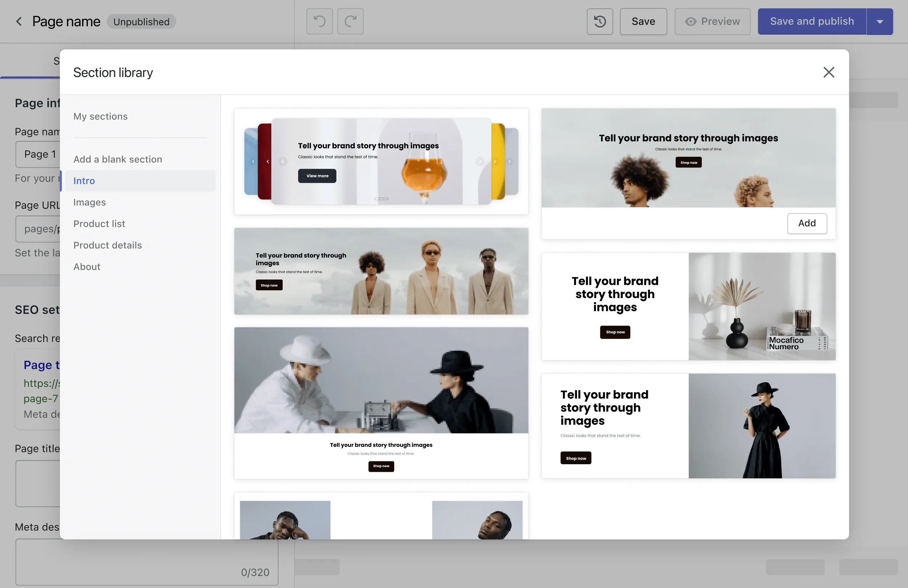Click the back arrow beside Page name

[19, 21]
